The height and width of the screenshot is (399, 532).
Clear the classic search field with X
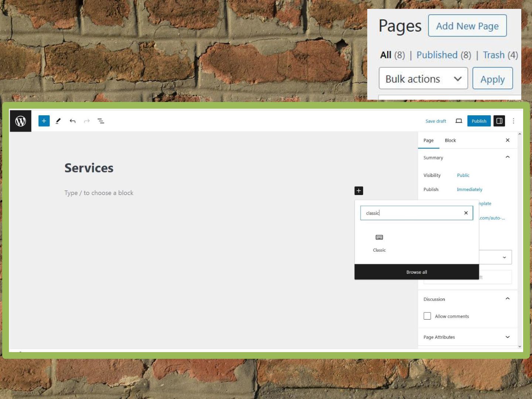pos(466,213)
